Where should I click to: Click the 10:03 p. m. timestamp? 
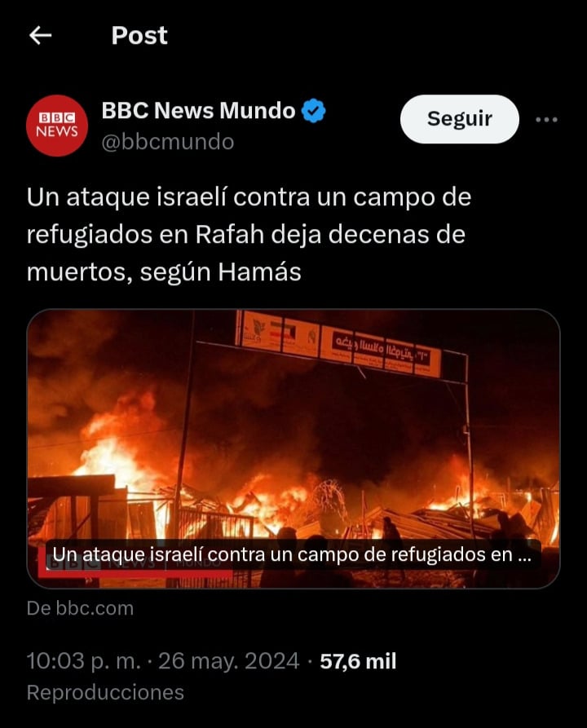tap(84, 661)
